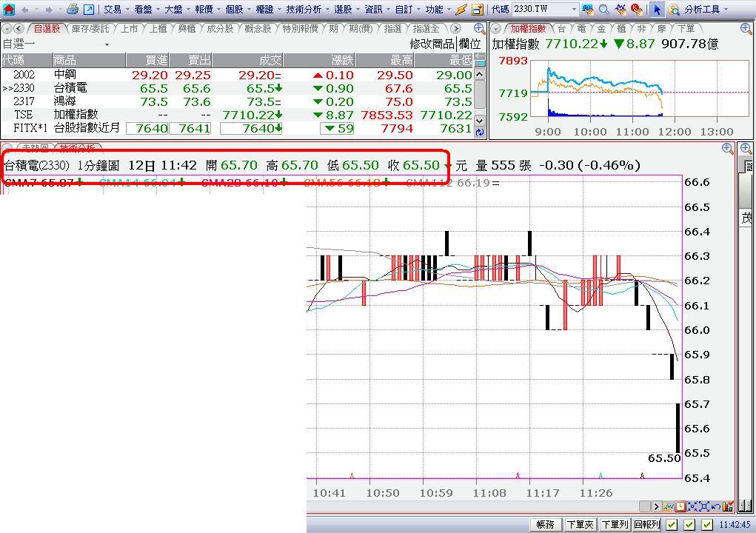756x533 pixels.
Task: Click the bar chart indicator settings icon
Action: tap(728, 506)
